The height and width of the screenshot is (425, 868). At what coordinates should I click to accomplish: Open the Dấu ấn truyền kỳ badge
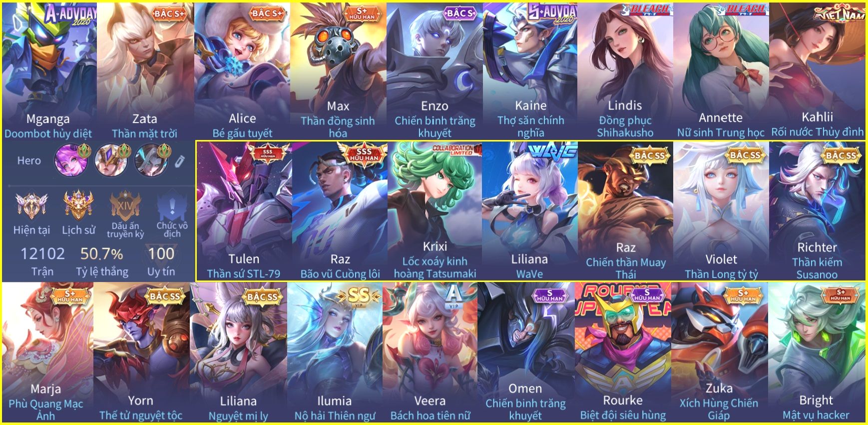click(124, 205)
